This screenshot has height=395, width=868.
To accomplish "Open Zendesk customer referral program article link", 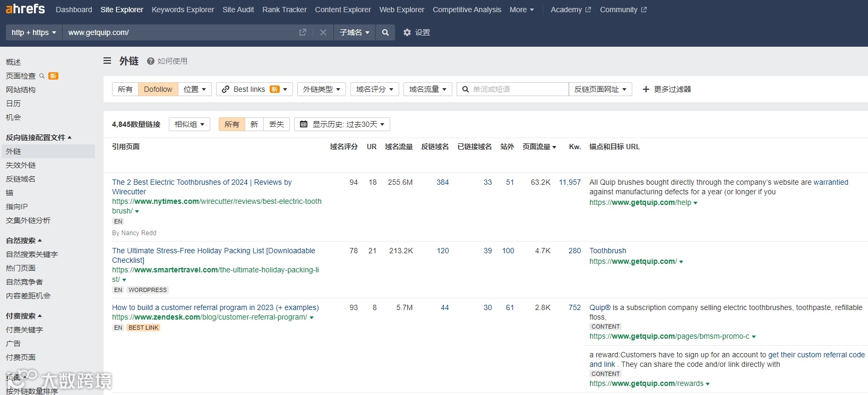I will 216,307.
